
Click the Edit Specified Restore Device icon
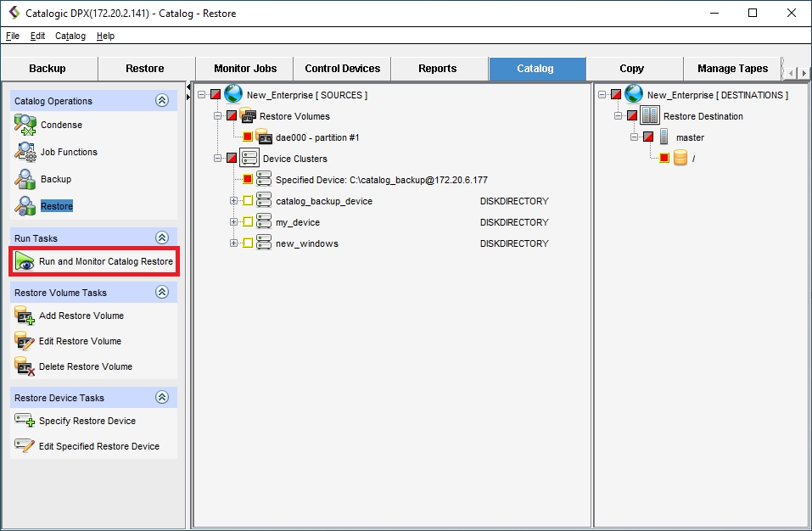click(25, 447)
